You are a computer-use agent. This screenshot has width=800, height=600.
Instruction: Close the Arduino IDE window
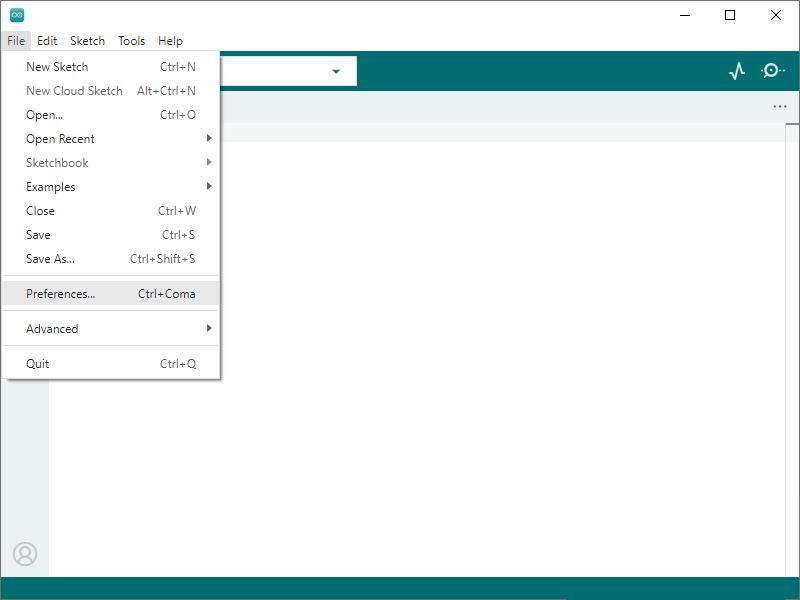click(x=776, y=15)
